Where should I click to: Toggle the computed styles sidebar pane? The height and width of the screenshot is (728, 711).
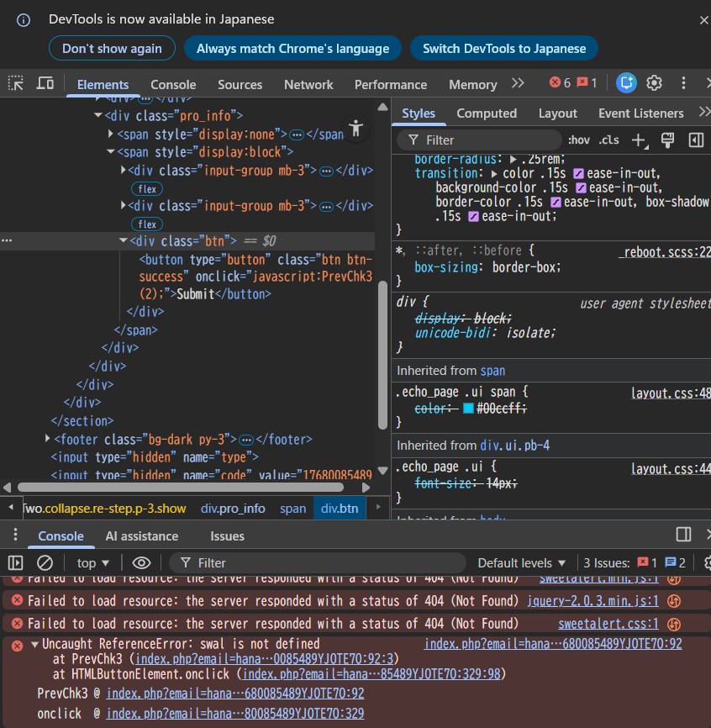click(x=696, y=140)
